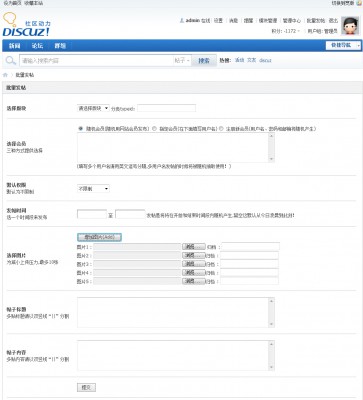
Task: Click the admin username link
Action: coord(193,21)
